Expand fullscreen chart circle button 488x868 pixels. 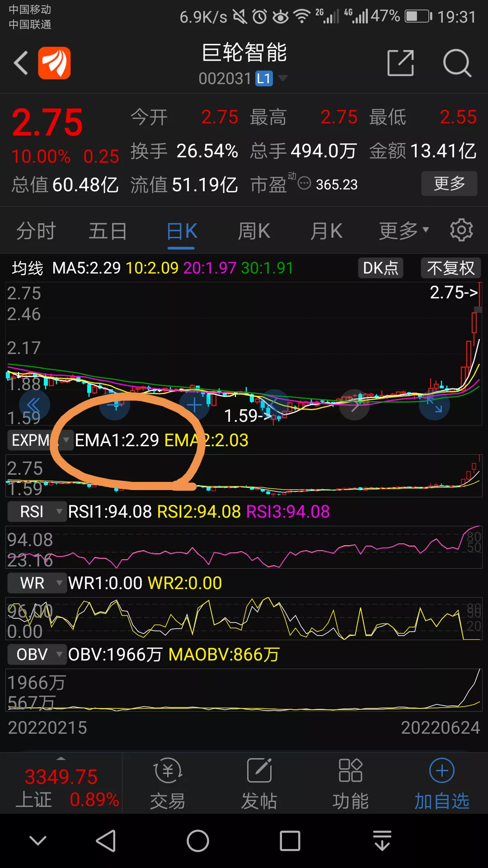(434, 405)
